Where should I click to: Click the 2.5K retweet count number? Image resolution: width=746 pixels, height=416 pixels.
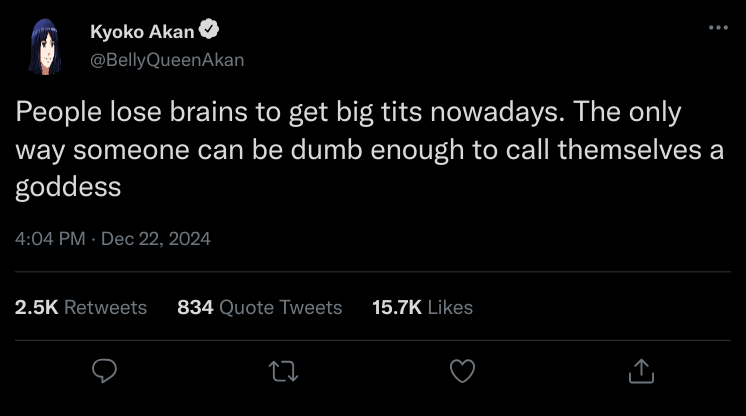pyautogui.click(x=37, y=308)
